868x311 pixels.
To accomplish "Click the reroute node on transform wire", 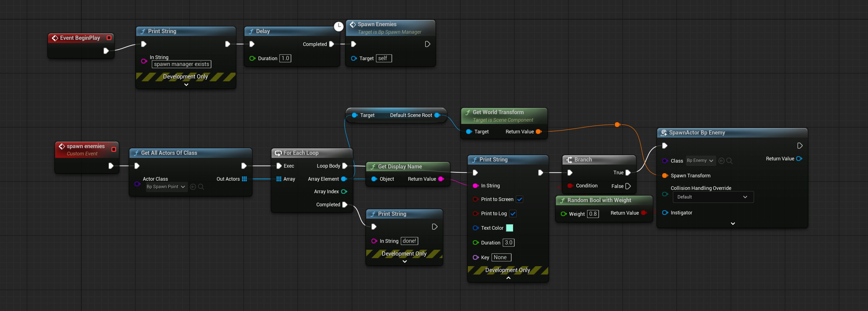I will click(617, 125).
